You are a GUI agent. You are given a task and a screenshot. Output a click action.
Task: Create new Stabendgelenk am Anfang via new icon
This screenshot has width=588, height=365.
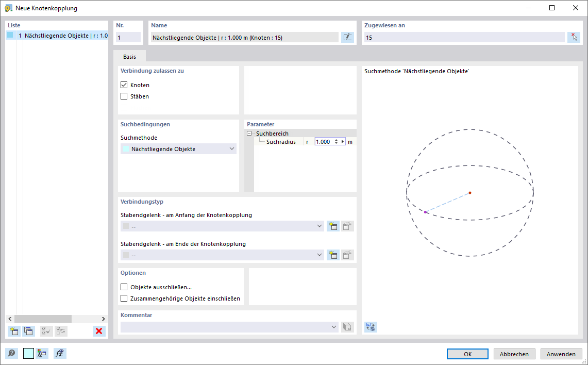pos(332,226)
